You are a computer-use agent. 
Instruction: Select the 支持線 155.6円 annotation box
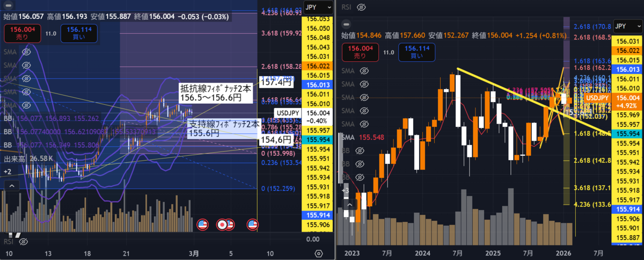click(x=225, y=128)
